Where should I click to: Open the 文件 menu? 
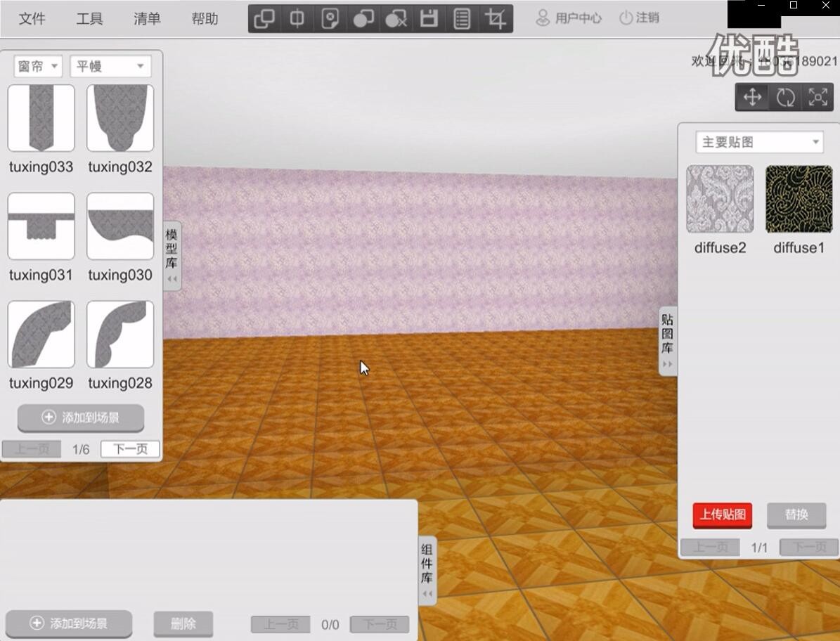32,19
